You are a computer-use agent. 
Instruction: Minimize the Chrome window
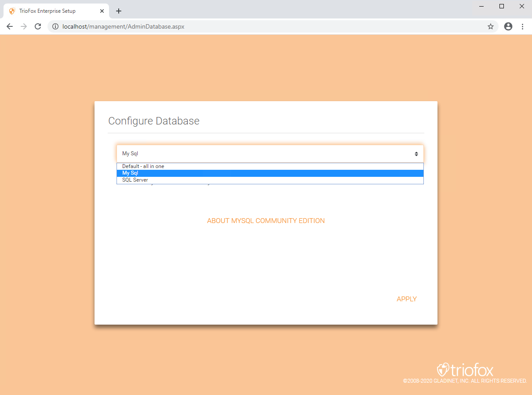481,6
